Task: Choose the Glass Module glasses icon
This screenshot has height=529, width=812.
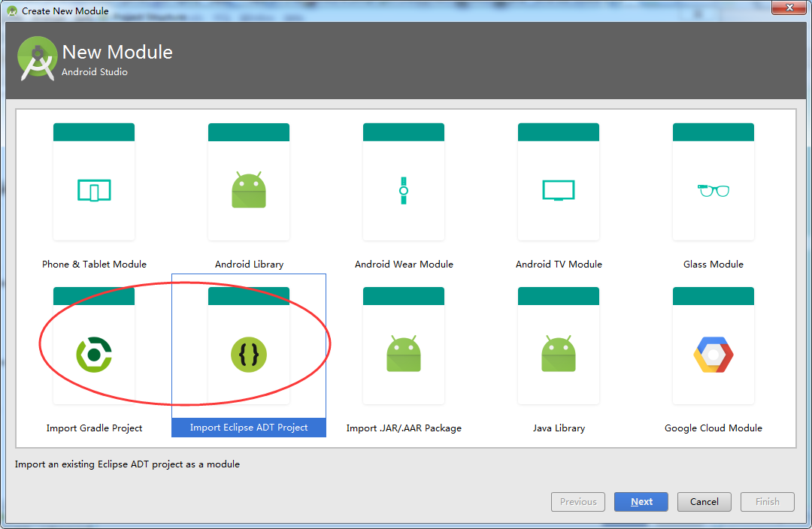Action: click(713, 190)
